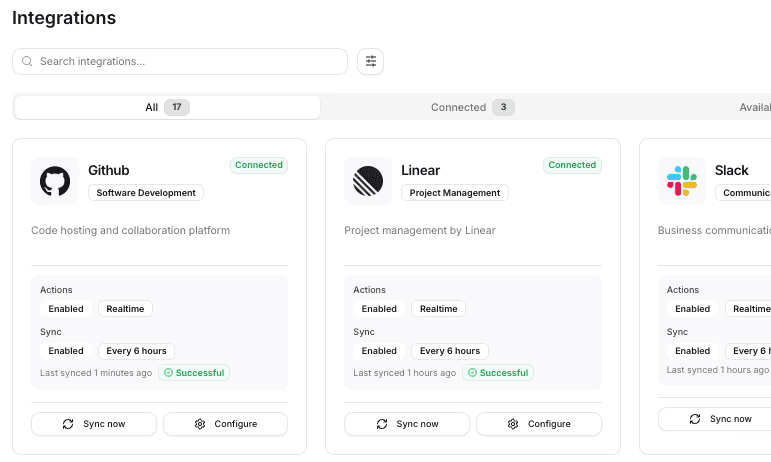Viewport: 771px width, 462px height.
Task: Click the Software Development category tag
Action: (146, 193)
